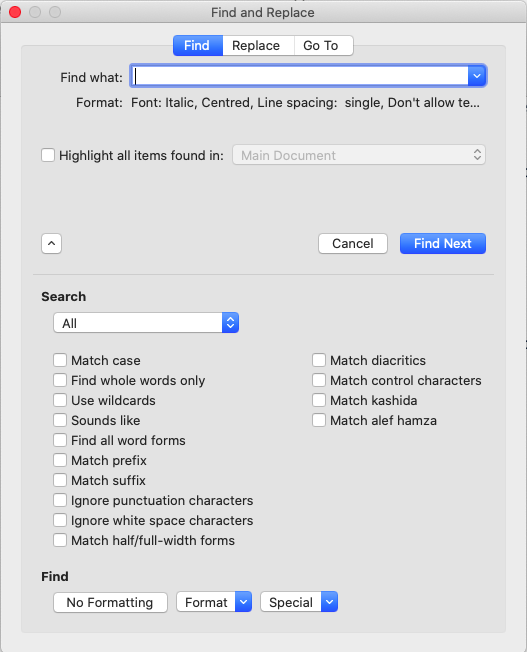Screen dimensions: 527x652
Task: Enable Sounds like matching
Action: click(60, 420)
